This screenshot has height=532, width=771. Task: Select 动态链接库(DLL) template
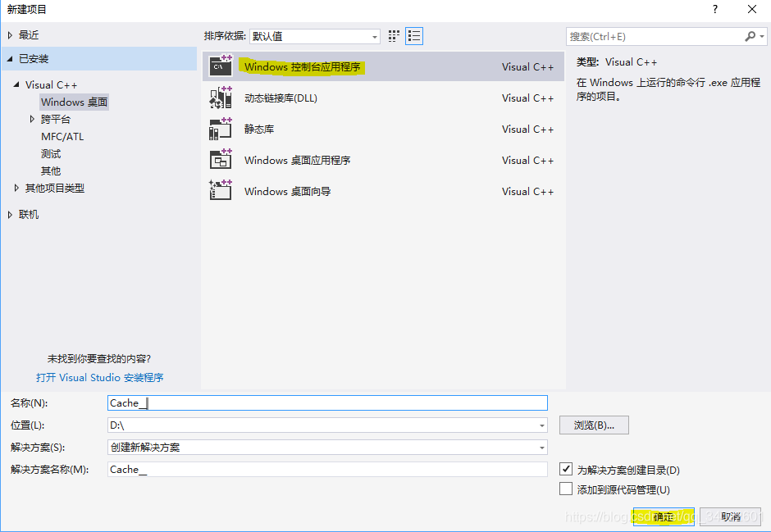[x=383, y=98]
